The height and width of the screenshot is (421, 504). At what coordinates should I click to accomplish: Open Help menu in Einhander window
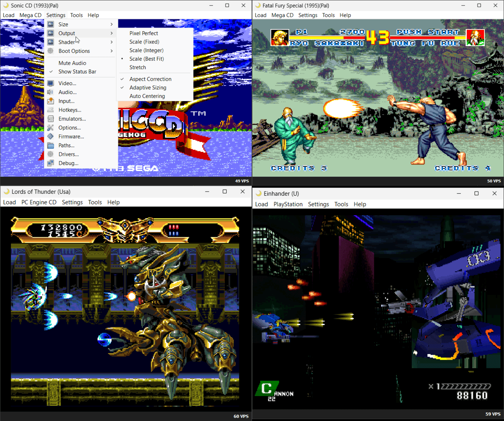(x=360, y=204)
